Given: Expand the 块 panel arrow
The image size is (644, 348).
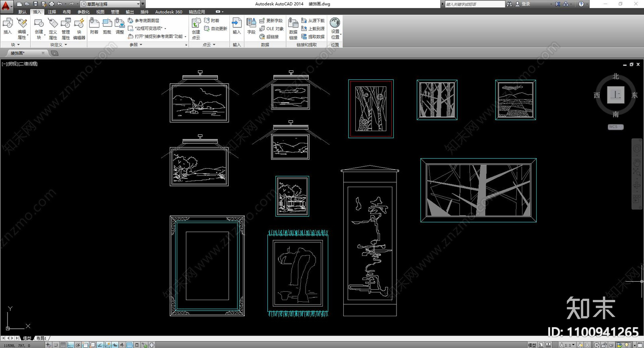Looking at the screenshot, I should [x=18, y=45].
